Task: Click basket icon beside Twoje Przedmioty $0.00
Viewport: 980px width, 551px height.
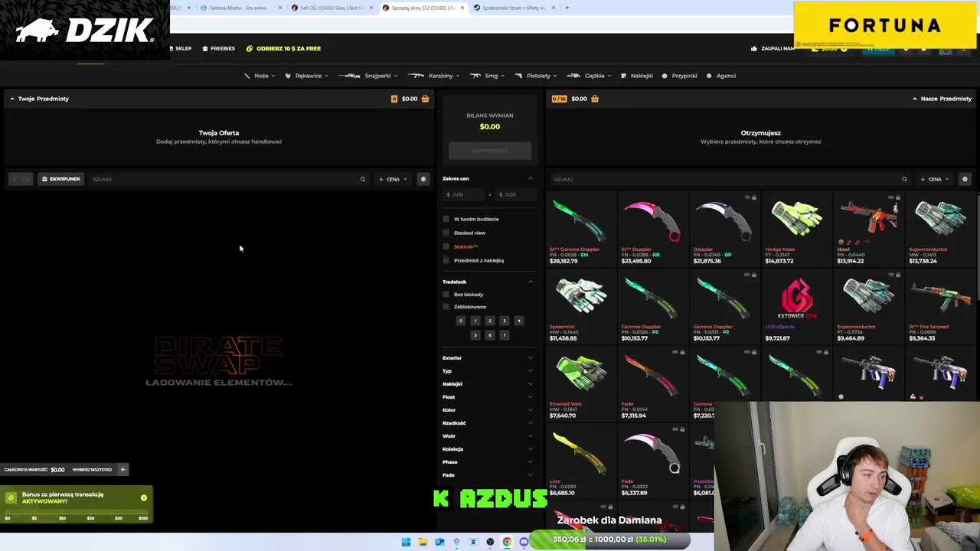Action: click(x=425, y=99)
